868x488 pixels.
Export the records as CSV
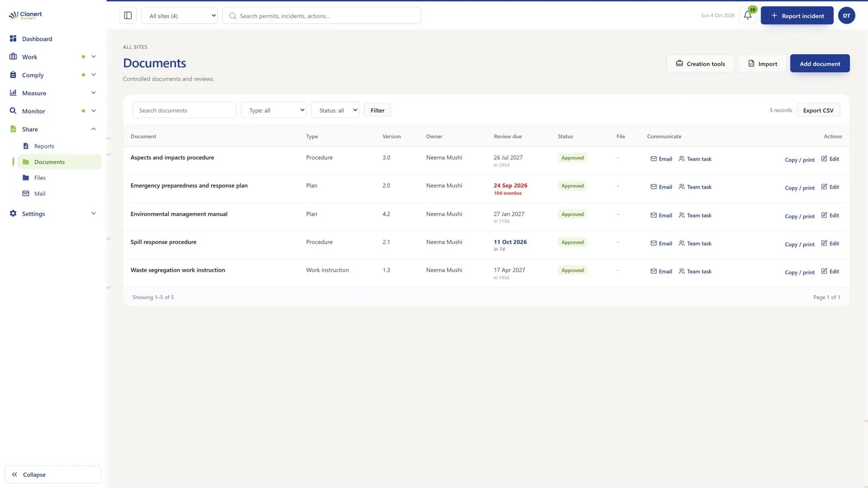[818, 110]
